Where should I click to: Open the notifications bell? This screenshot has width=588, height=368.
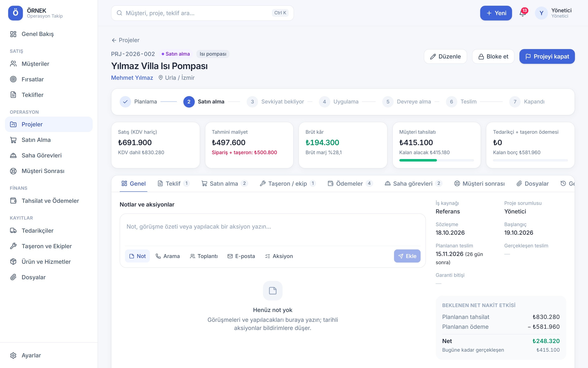(523, 13)
